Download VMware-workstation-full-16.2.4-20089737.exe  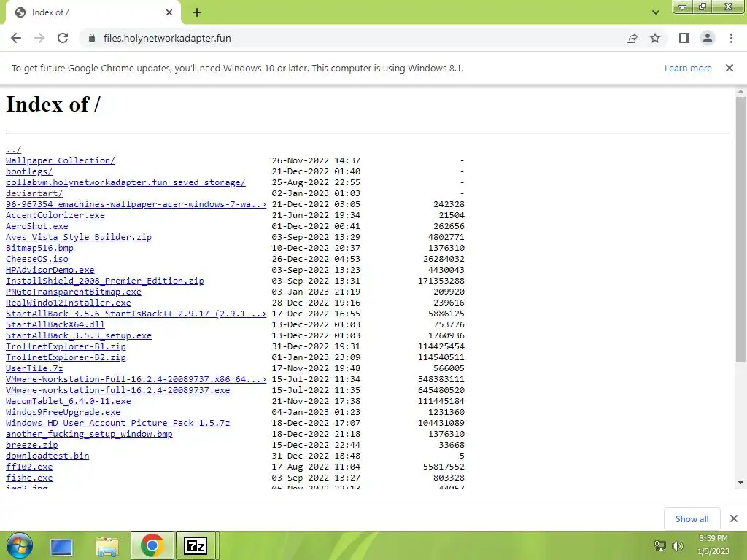[x=117, y=391]
